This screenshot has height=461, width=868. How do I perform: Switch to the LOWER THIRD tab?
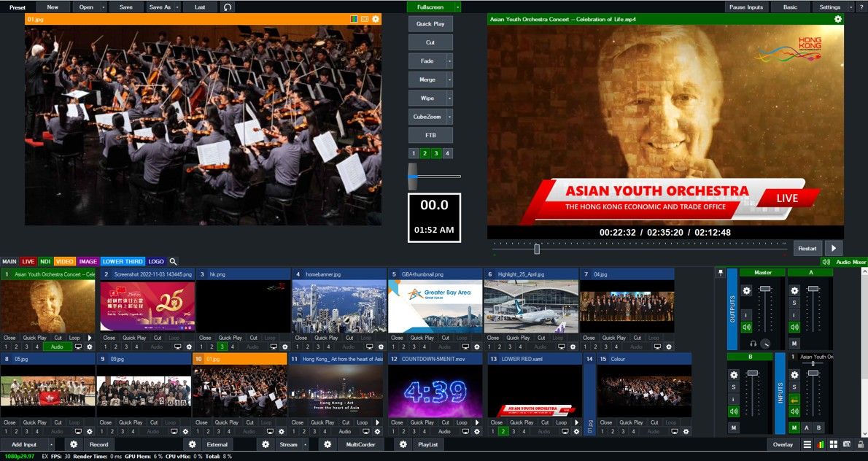[x=122, y=261]
